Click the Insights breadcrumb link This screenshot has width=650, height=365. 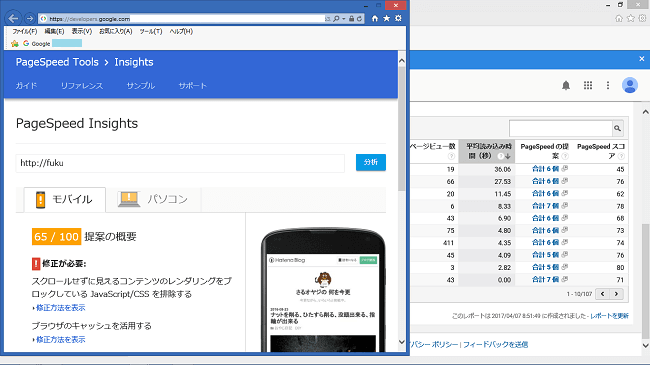point(134,62)
